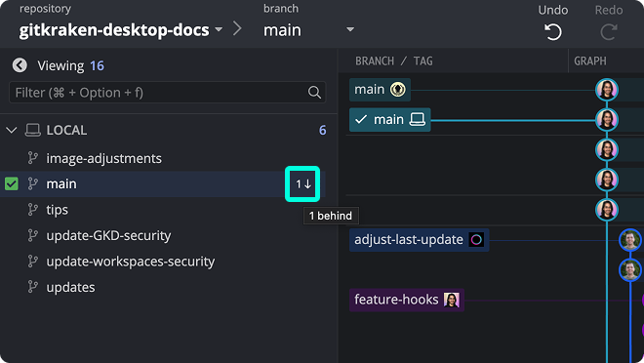Image resolution: width=644 pixels, height=363 pixels.
Task: Toggle the green checkbox beside main branch
Action: pyautogui.click(x=12, y=184)
